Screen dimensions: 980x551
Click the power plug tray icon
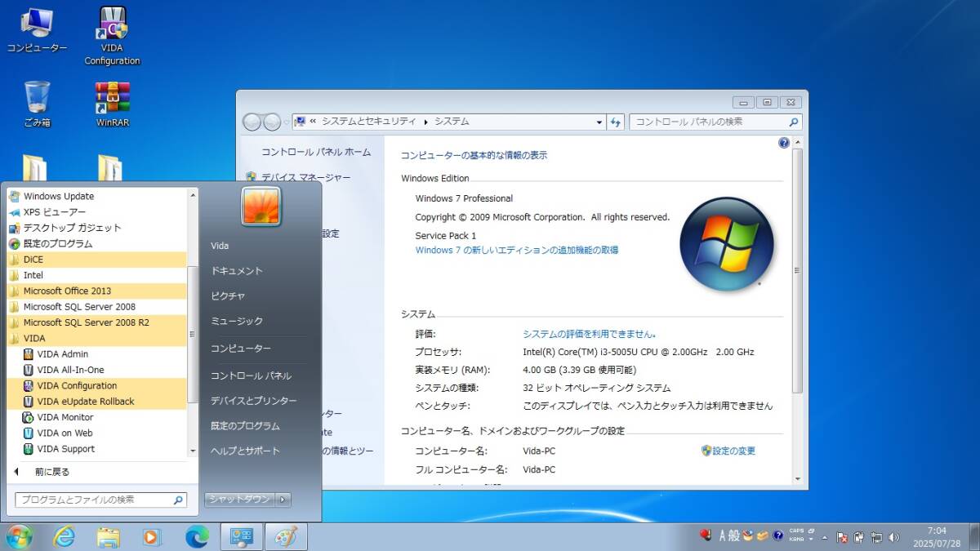point(860,537)
